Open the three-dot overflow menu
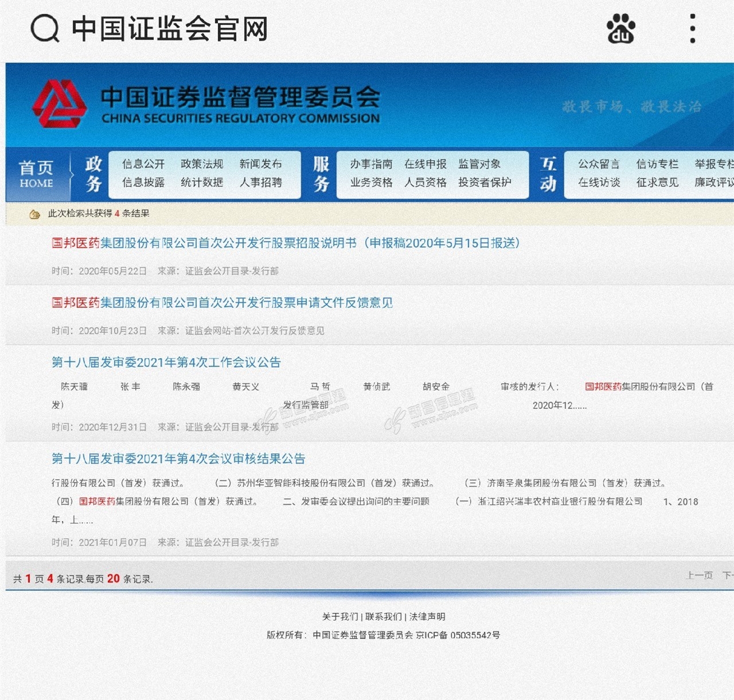Image resolution: width=734 pixels, height=700 pixels. point(693,29)
